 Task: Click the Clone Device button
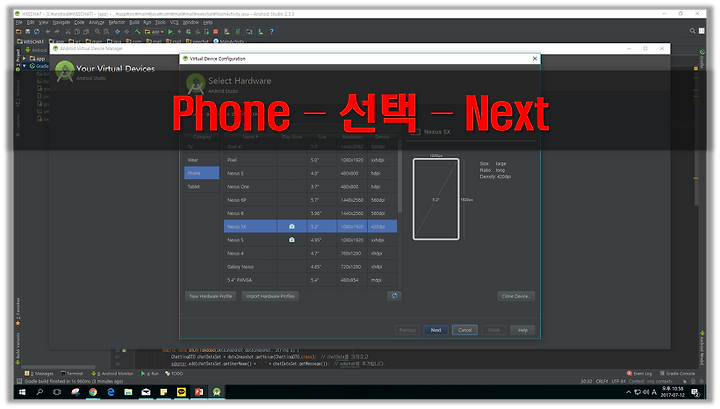[516, 296]
